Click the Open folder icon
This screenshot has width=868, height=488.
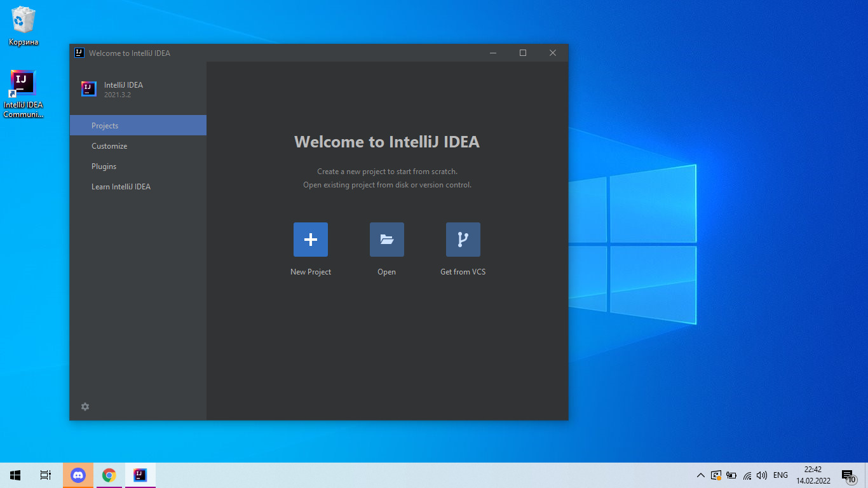[386, 240]
